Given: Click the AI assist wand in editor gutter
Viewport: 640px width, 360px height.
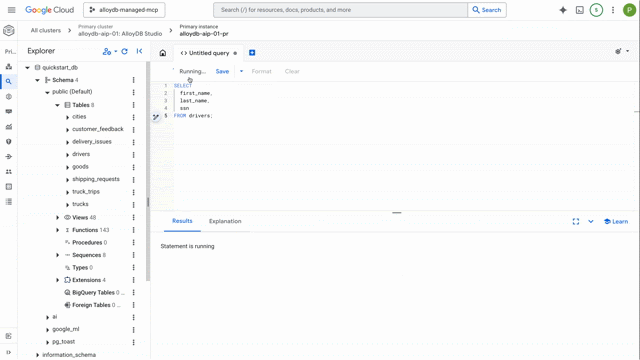Looking at the screenshot, I should (156, 117).
